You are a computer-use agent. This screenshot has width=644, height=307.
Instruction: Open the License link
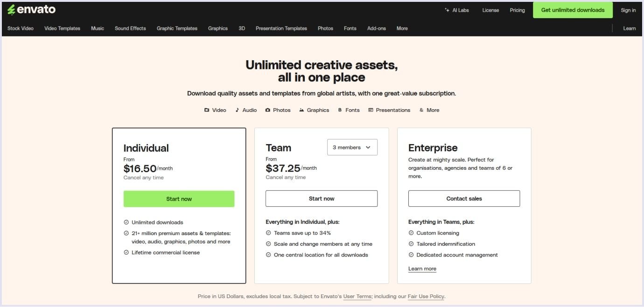click(x=490, y=10)
